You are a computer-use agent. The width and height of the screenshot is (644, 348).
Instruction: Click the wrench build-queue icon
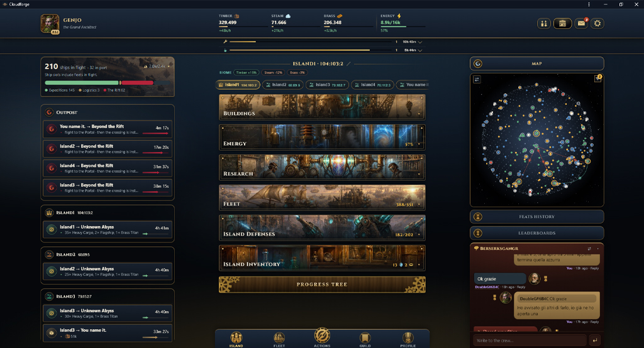(x=225, y=41)
